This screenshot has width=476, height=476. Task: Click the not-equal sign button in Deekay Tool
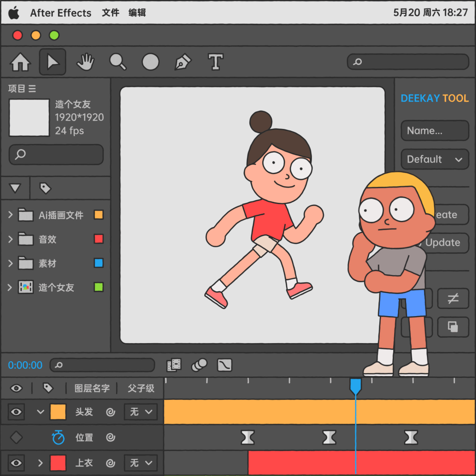453,298
